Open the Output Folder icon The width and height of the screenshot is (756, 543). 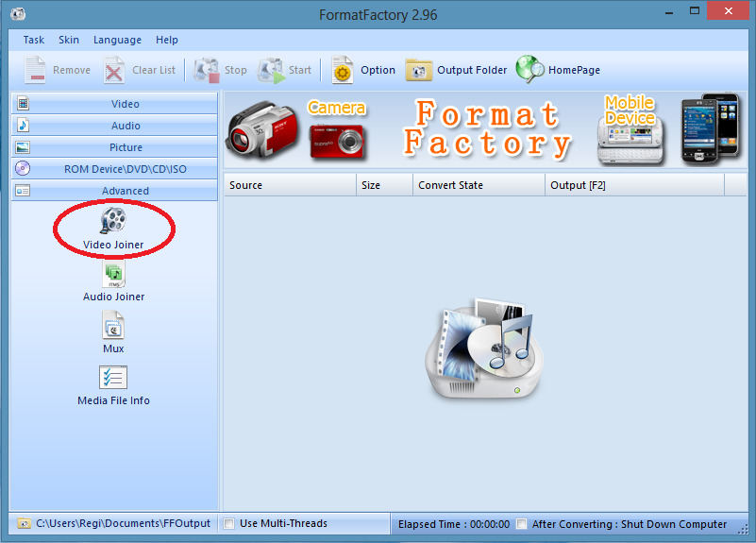click(x=418, y=71)
